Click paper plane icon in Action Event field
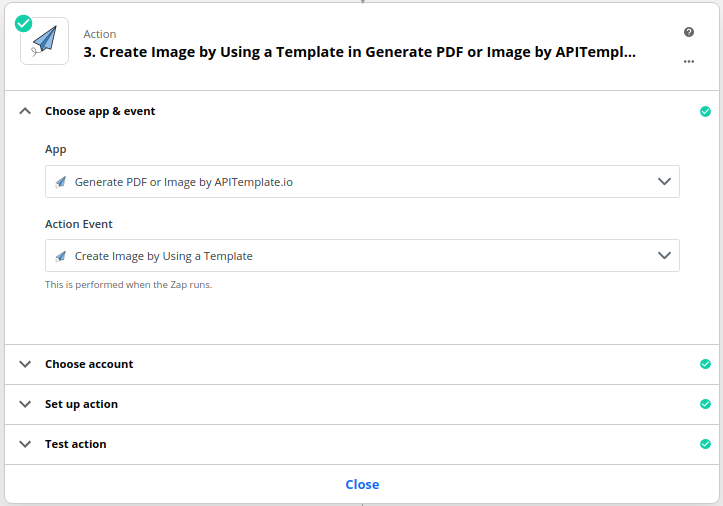The width and height of the screenshot is (723, 506). click(61, 256)
